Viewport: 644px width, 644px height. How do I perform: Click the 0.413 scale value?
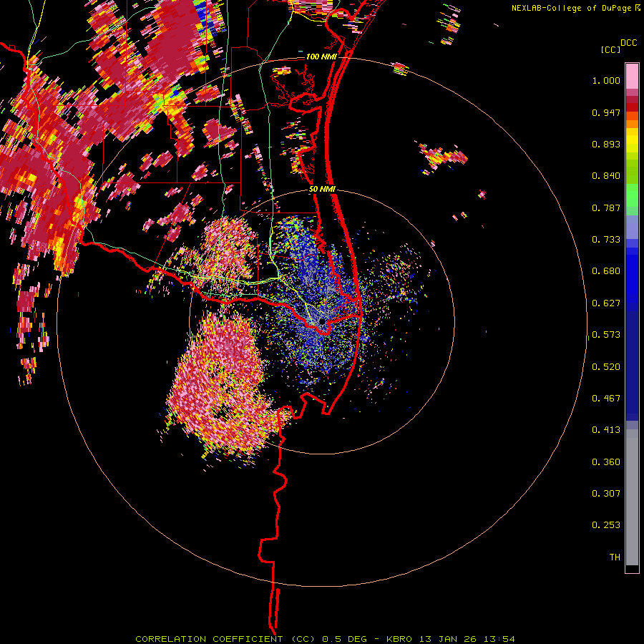[606, 430]
